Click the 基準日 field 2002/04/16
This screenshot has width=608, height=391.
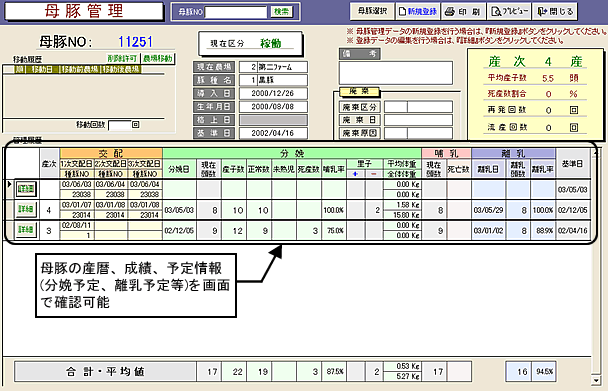point(273,133)
